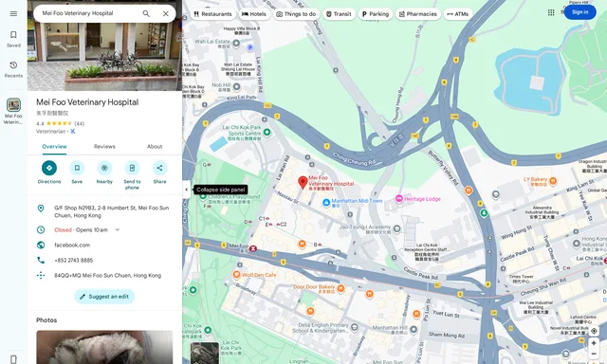
Task: Filter map by Things to do
Action: tap(296, 14)
